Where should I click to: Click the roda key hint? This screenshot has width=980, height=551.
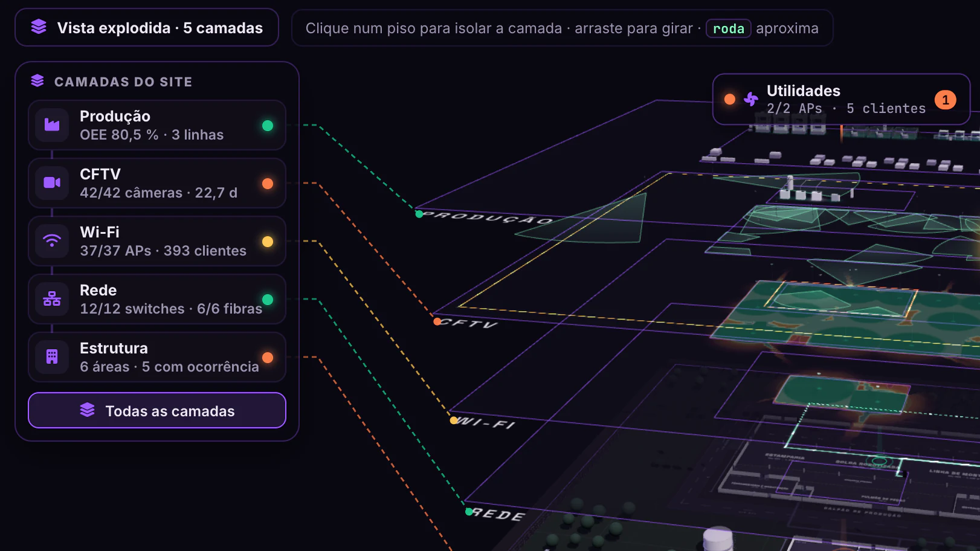[x=729, y=28]
